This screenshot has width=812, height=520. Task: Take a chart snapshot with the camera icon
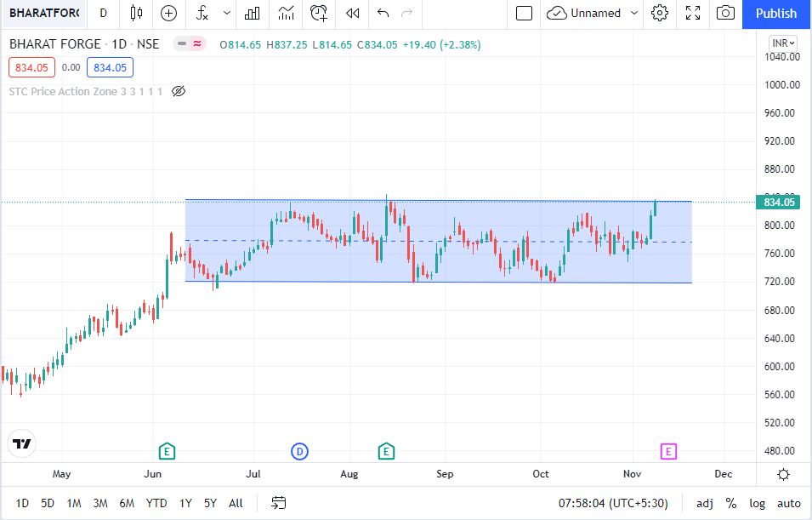click(725, 13)
